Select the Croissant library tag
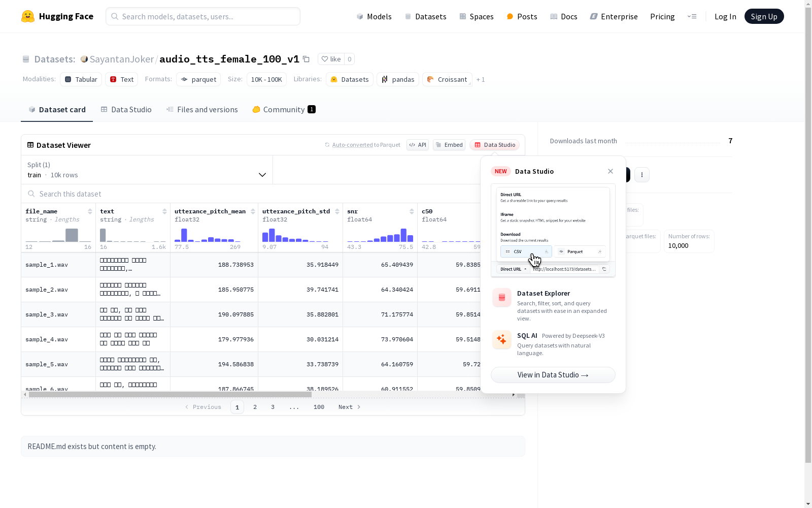The height and width of the screenshot is (508, 812). tap(447, 79)
